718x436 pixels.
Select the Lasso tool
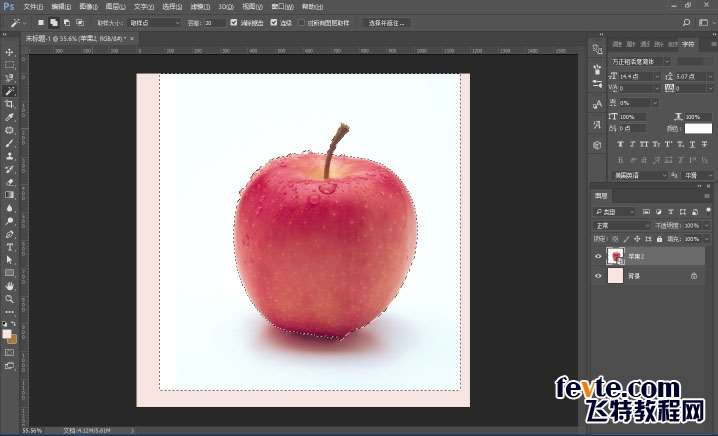[x=9, y=78]
